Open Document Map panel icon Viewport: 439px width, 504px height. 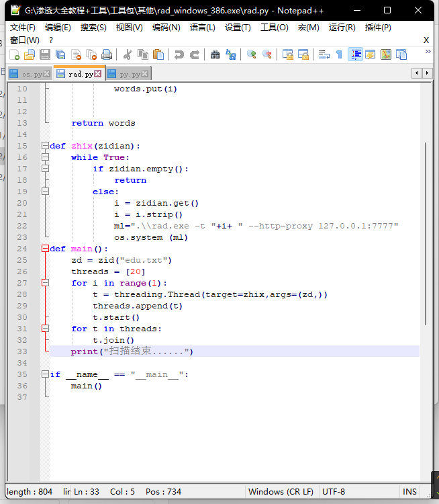[386, 54]
